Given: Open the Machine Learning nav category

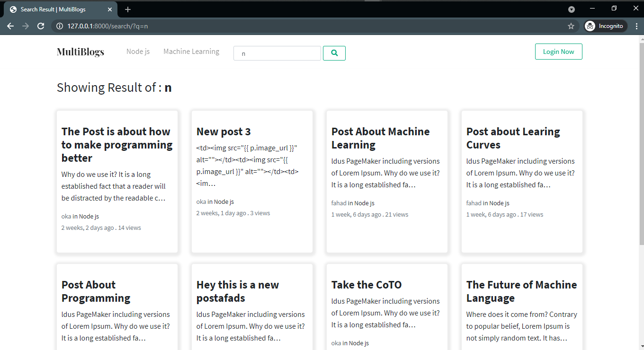Looking at the screenshot, I should coord(191,52).
